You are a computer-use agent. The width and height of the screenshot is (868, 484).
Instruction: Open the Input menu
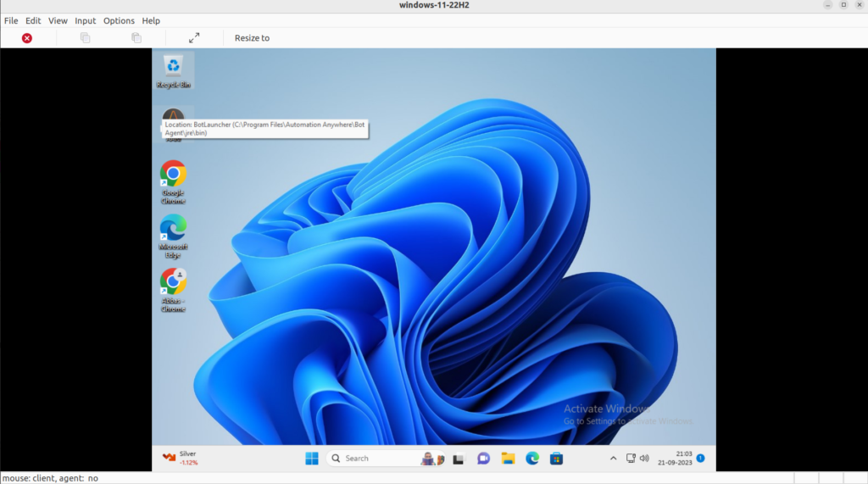point(86,20)
